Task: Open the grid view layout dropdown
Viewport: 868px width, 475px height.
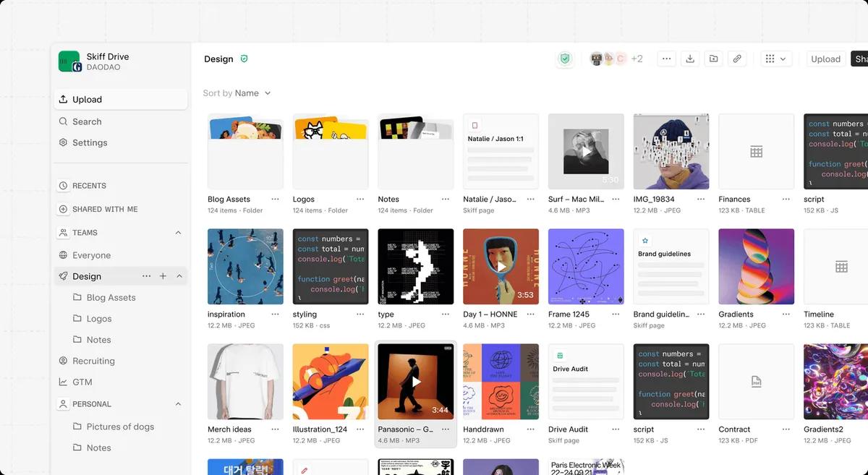Action: (x=774, y=59)
